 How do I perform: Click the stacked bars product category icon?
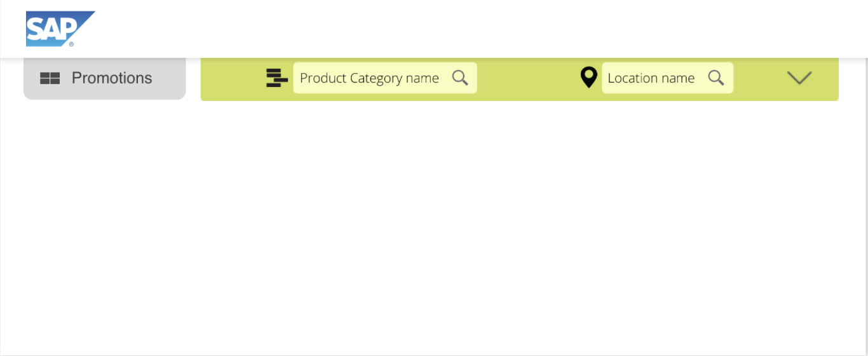(x=276, y=78)
